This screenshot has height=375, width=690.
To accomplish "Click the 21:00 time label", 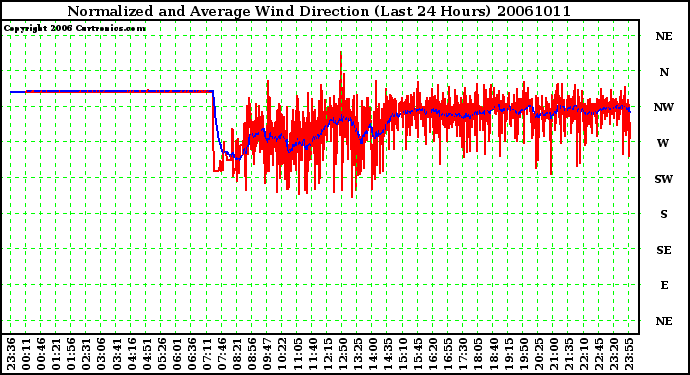I will (x=554, y=354).
